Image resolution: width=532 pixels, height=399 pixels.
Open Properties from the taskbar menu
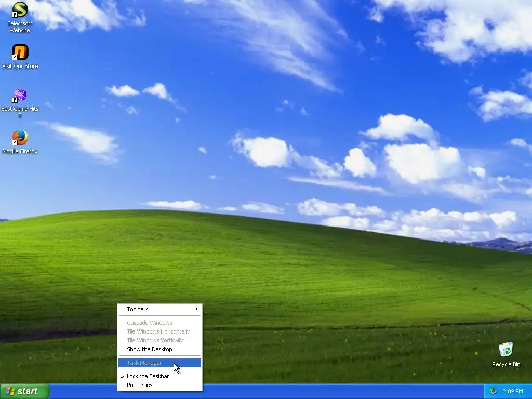(x=160, y=385)
